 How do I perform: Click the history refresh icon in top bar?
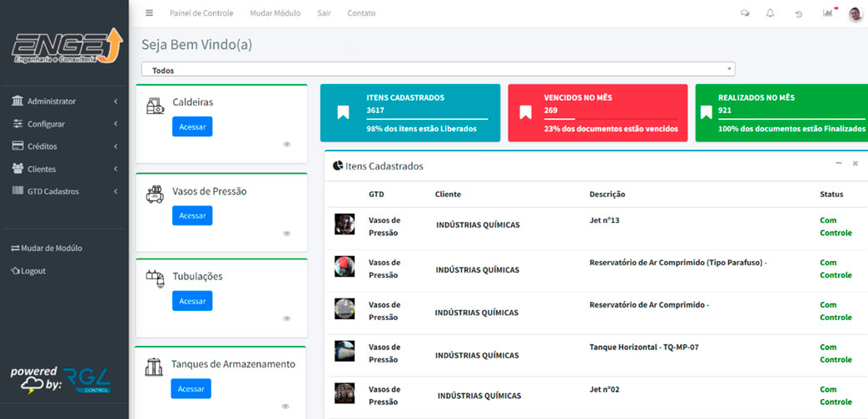(799, 13)
